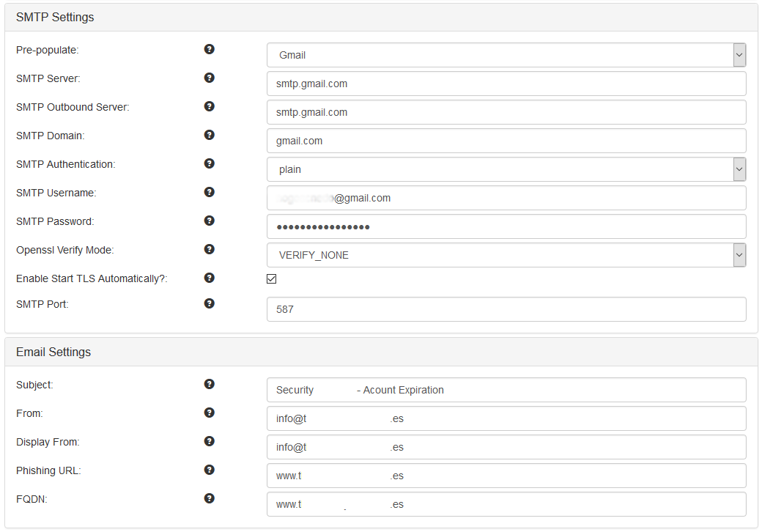The width and height of the screenshot is (762, 532).
Task: Click help icon for Openssl Verify Mode
Action: [209, 249]
